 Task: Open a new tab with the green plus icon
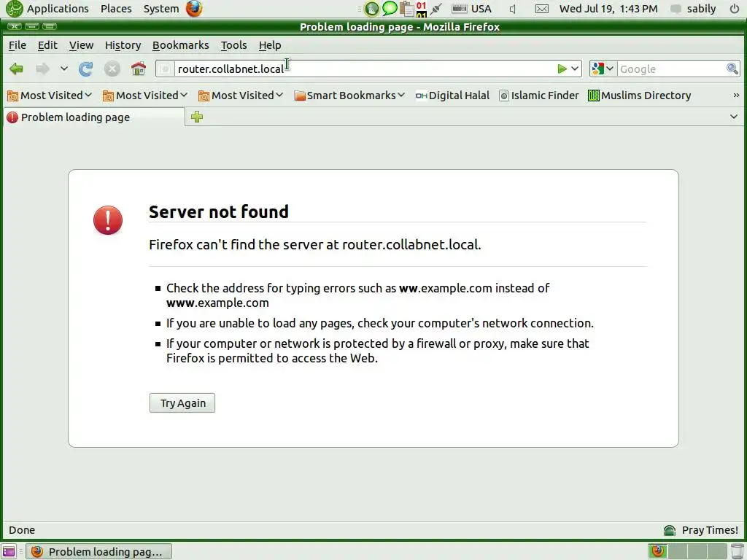[197, 117]
